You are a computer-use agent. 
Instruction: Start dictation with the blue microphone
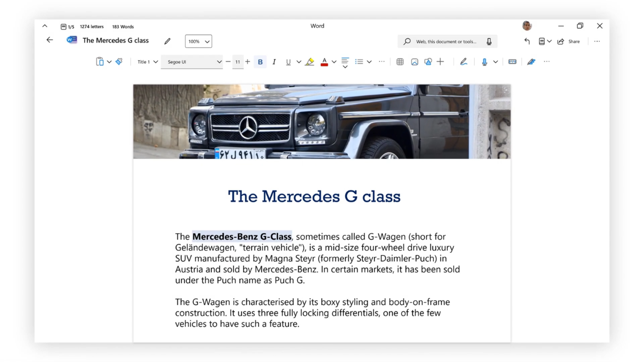[x=484, y=62]
